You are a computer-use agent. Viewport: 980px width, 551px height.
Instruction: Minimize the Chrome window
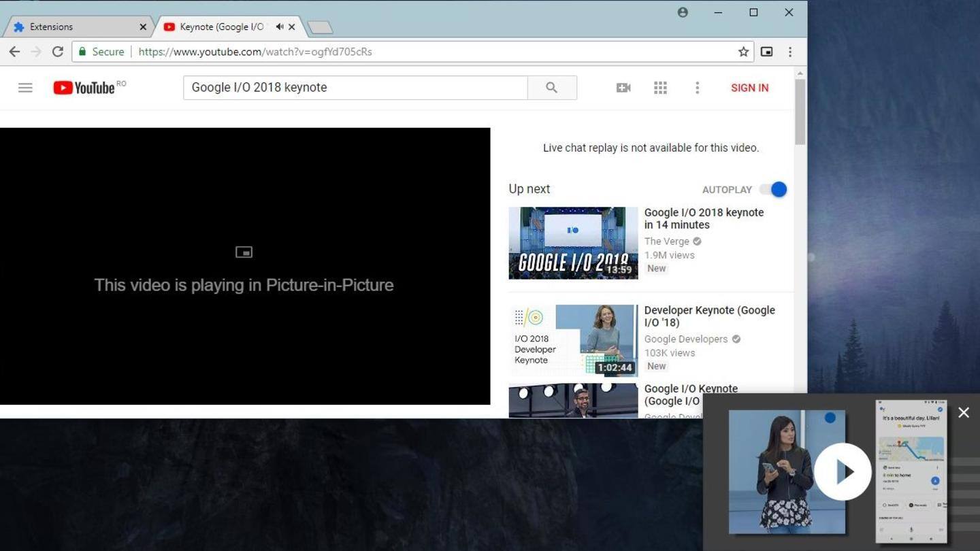tap(718, 12)
